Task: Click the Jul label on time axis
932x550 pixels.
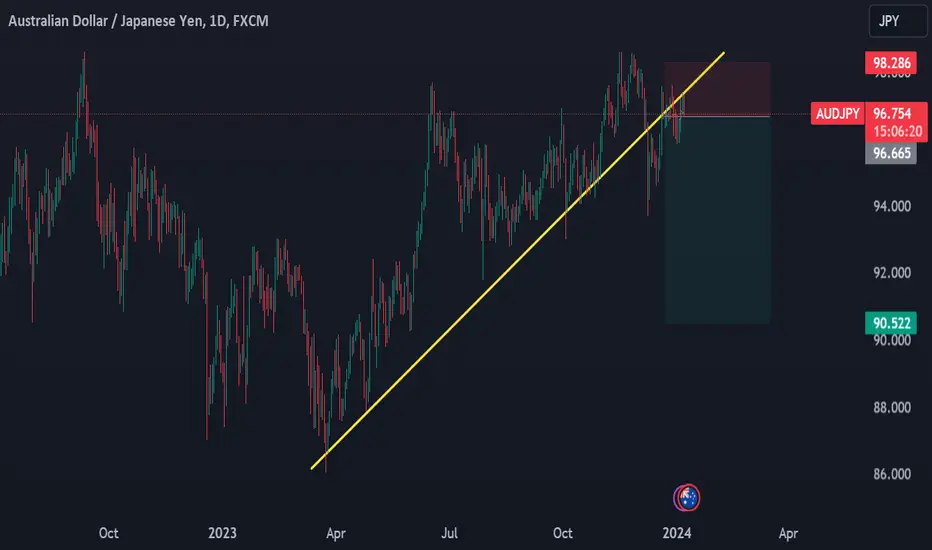Action: (449, 533)
